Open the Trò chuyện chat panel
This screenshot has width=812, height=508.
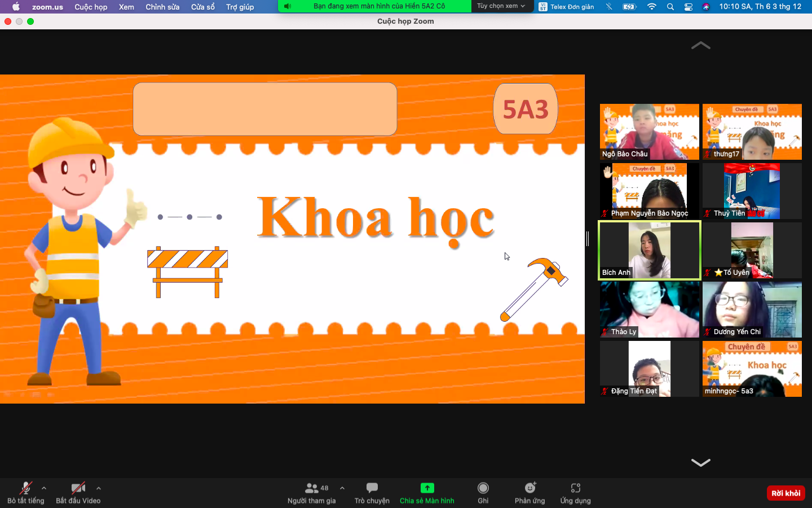372,492
